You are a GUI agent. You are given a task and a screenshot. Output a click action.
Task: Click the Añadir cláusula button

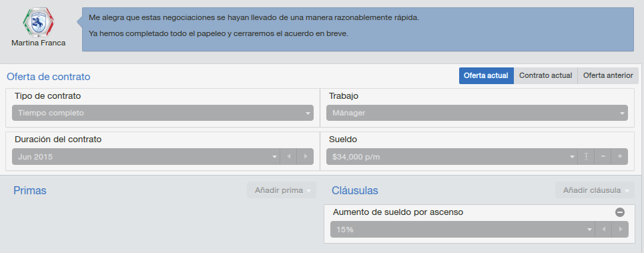point(595,190)
